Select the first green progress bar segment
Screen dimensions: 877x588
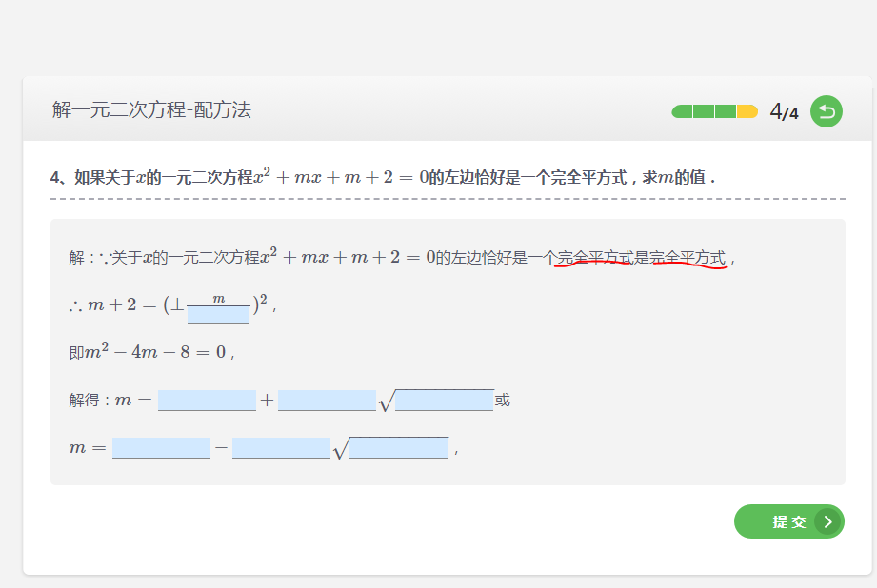coord(682,111)
